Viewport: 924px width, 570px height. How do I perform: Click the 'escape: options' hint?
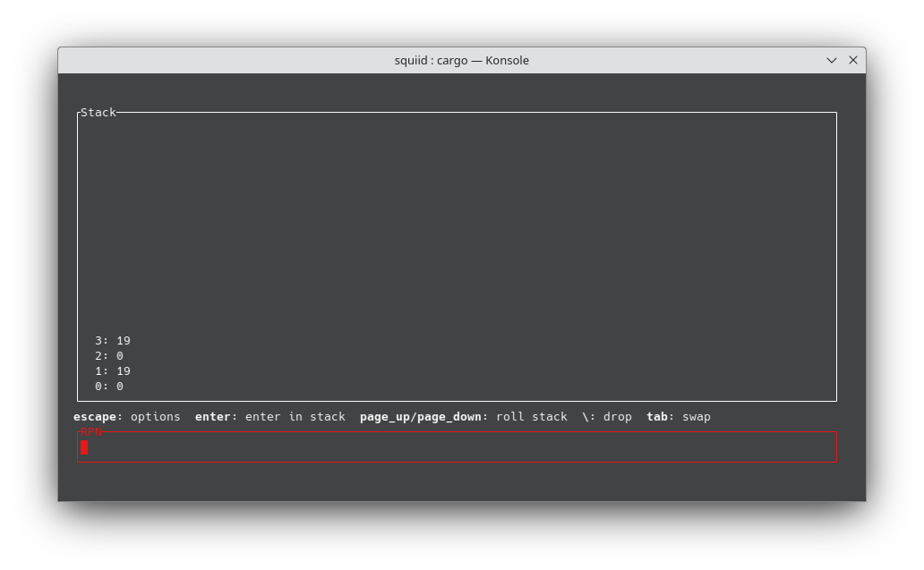126,416
